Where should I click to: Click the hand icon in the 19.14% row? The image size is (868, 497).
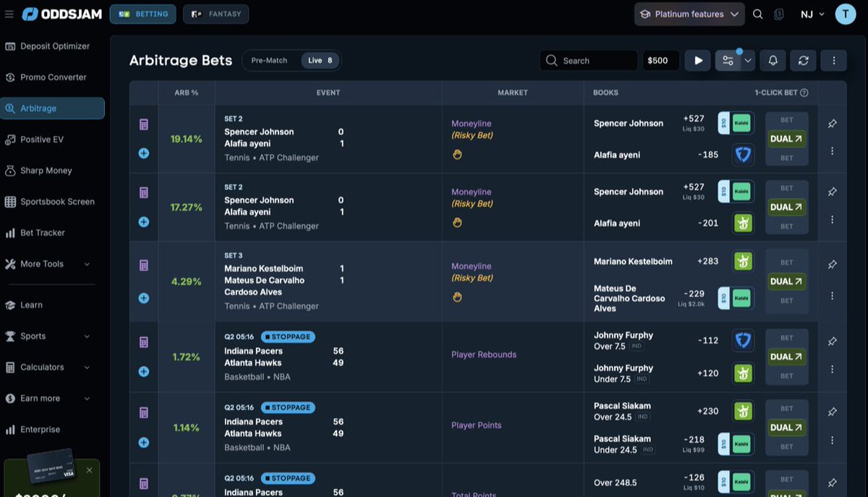[457, 154]
